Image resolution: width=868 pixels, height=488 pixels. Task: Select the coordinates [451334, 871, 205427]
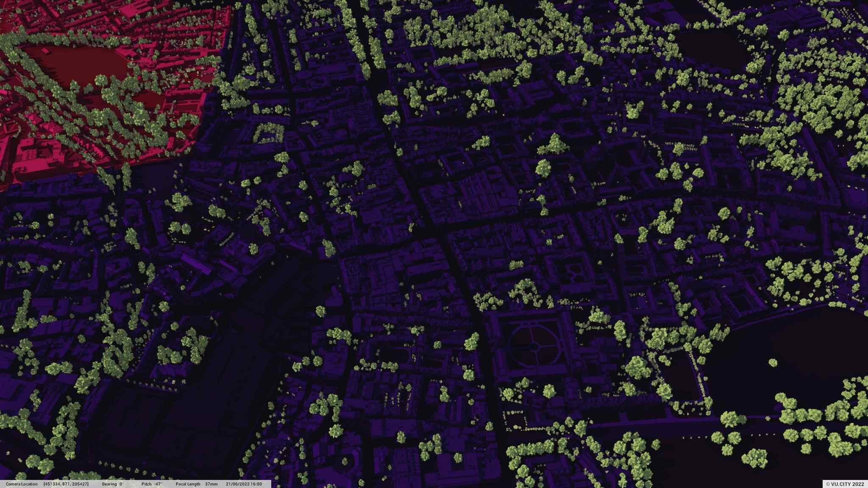pos(66,484)
